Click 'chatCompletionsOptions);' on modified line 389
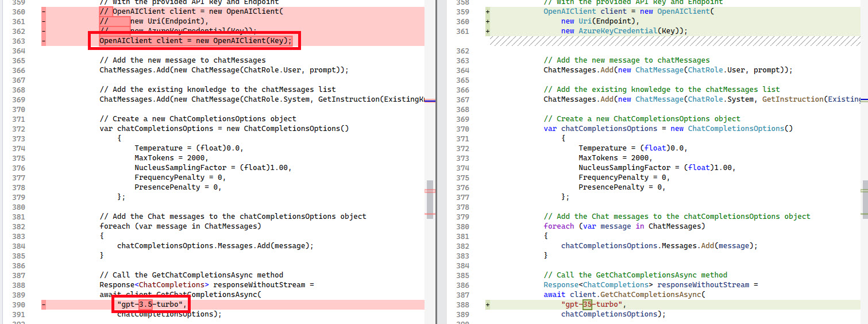Image resolution: width=868 pixels, height=324 pixels. pos(614,314)
